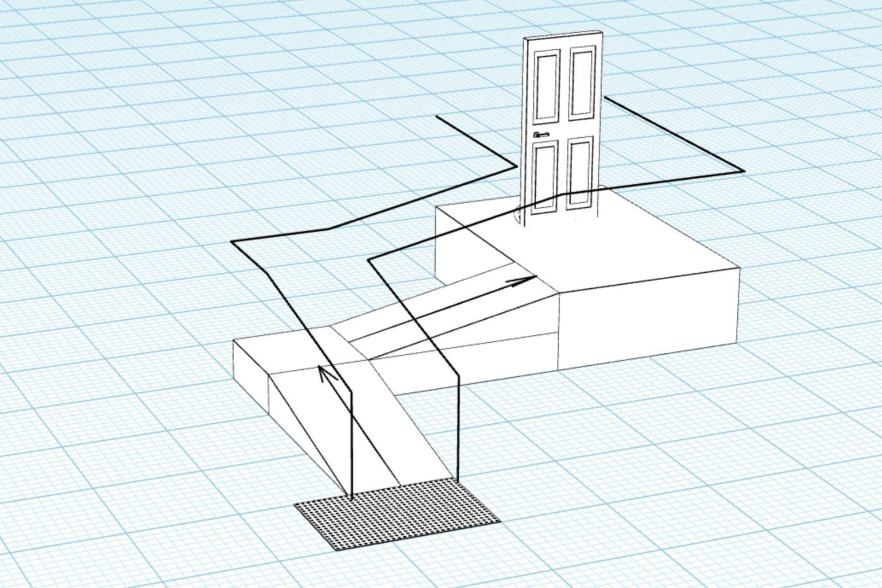This screenshot has height=588, width=882.
Task: Click the large right side face of platform
Action: coord(649,322)
